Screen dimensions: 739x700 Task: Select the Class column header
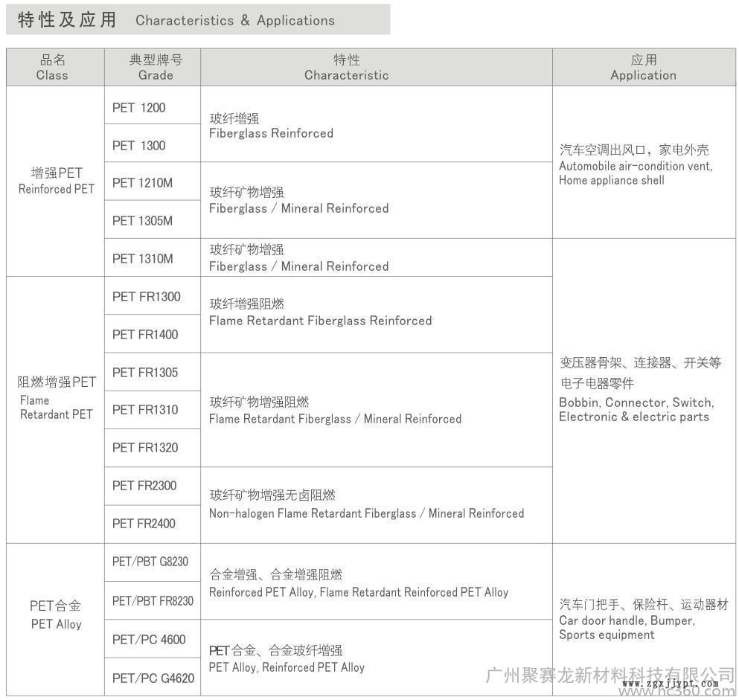pyautogui.click(x=52, y=68)
